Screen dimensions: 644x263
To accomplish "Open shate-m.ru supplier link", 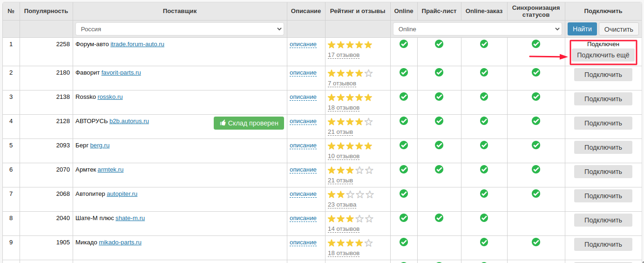I will click(x=130, y=218).
